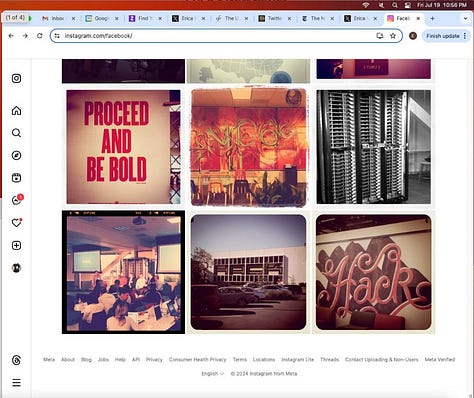Click the Wi-Fi icon in the menu bar

pos(366,5)
